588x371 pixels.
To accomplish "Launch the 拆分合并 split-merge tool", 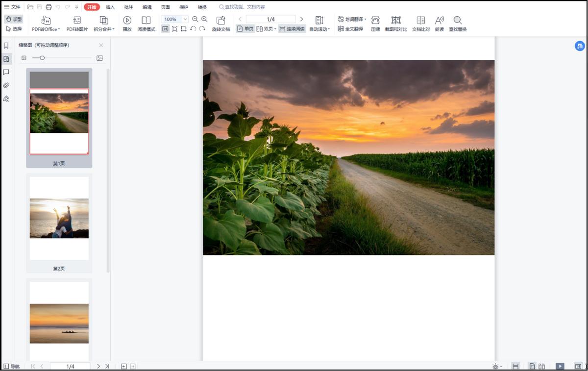I will [102, 24].
